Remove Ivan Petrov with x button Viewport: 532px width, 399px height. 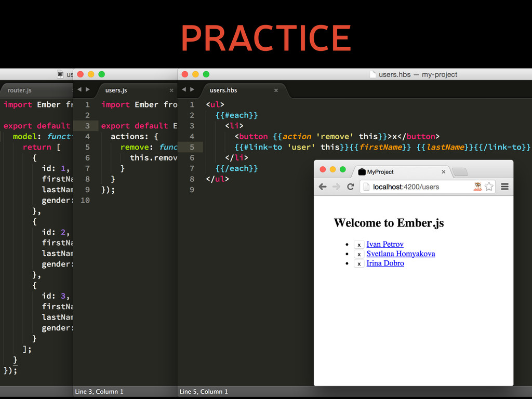(359, 245)
